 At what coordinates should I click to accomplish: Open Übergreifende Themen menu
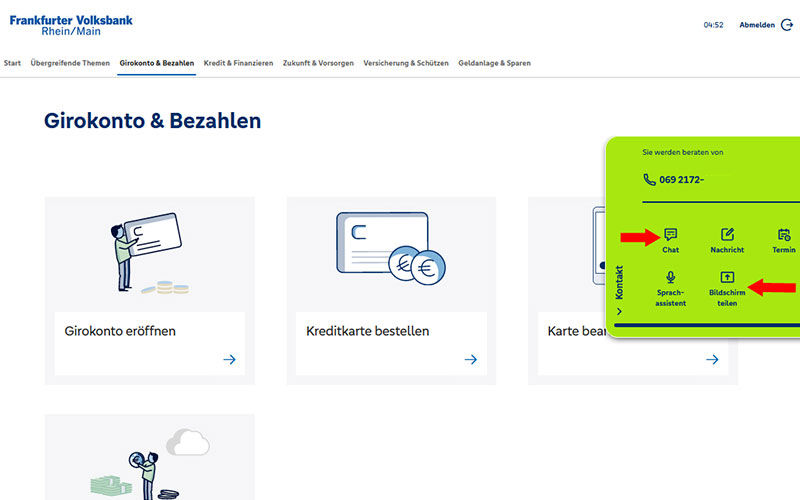[x=70, y=63]
